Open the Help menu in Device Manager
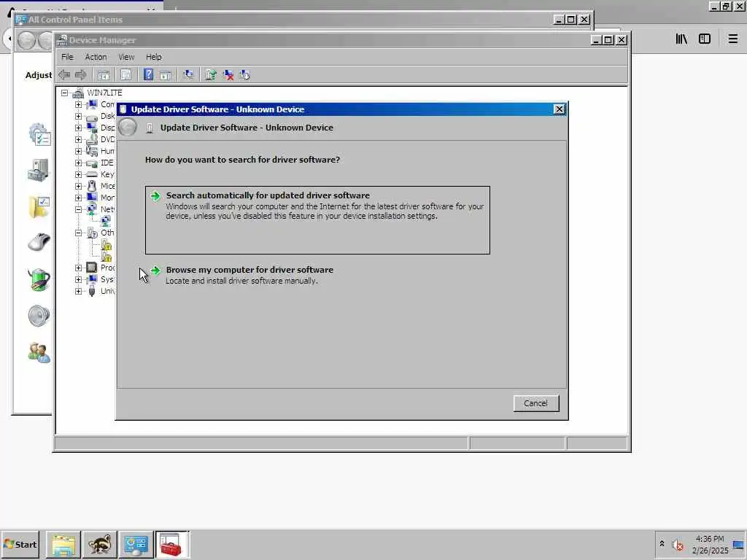Viewport: 747px width, 560px height. [154, 57]
